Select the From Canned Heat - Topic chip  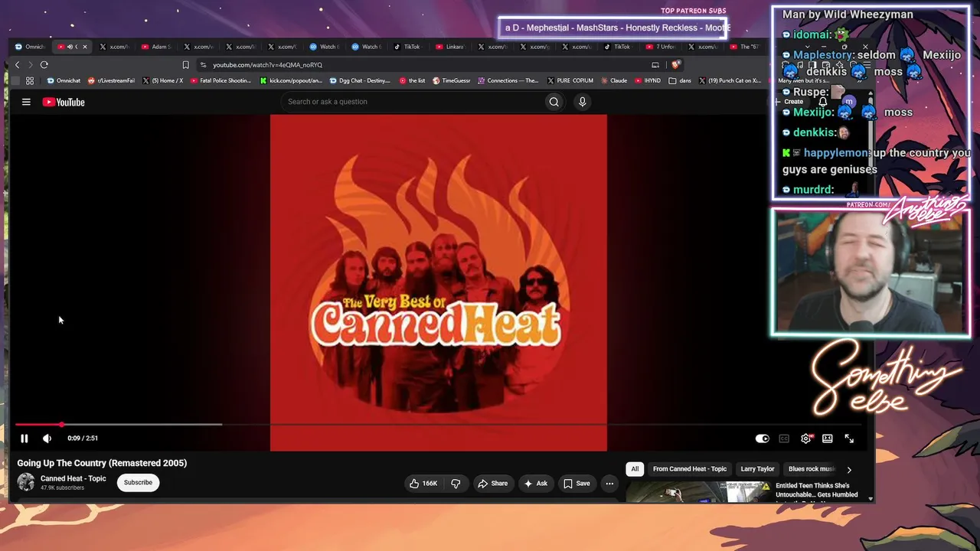tap(690, 469)
